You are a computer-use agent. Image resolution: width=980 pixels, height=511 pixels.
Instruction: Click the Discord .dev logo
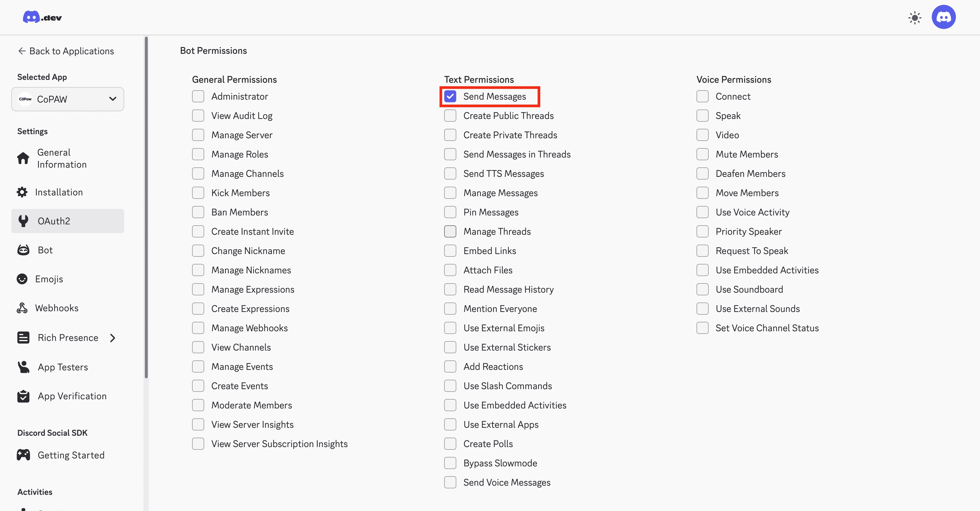[42, 17]
